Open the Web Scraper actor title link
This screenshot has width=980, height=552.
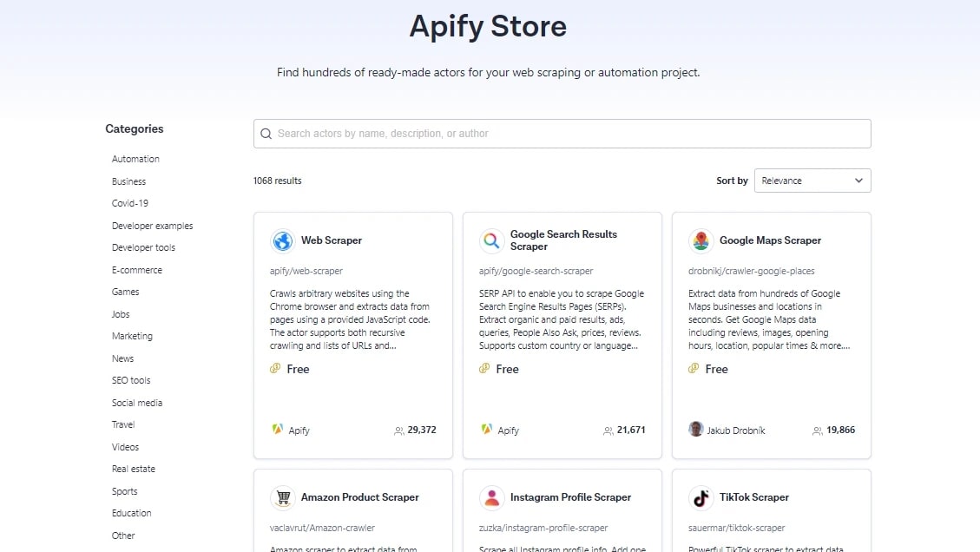click(x=332, y=240)
